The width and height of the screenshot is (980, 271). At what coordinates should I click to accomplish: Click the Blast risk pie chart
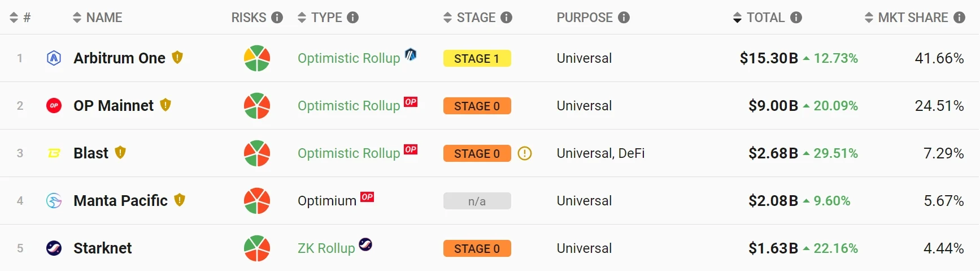point(257,153)
